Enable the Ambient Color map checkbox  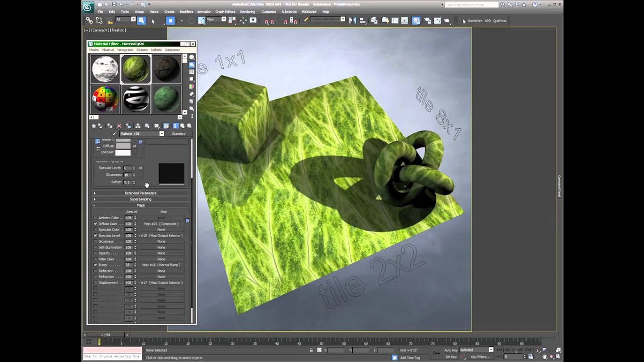coord(96,218)
